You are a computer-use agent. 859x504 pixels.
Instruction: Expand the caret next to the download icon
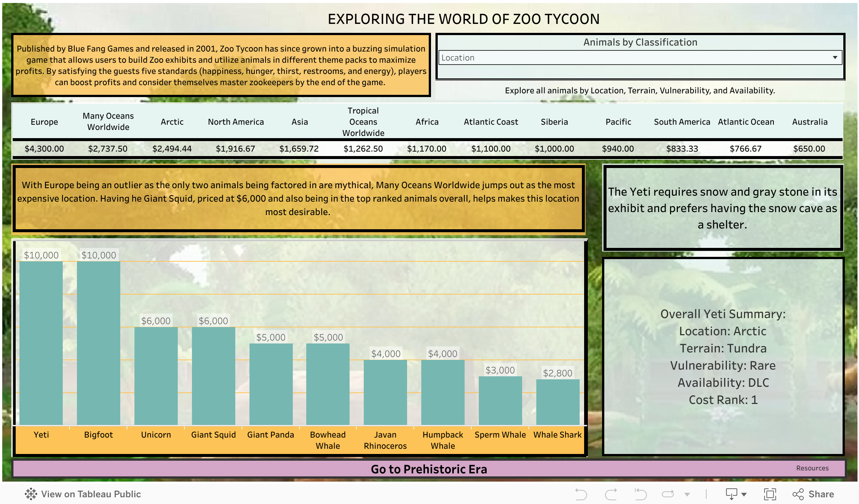click(743, 494)
